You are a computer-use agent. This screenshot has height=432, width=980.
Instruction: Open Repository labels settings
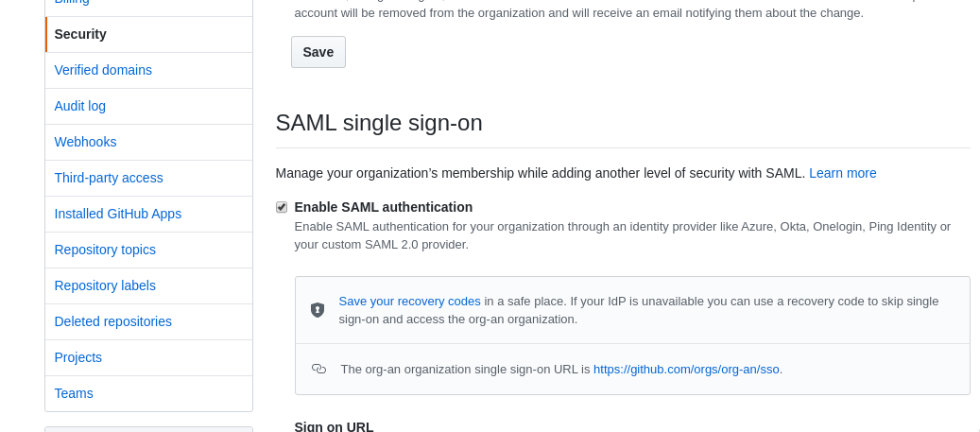tap(148, 285)
